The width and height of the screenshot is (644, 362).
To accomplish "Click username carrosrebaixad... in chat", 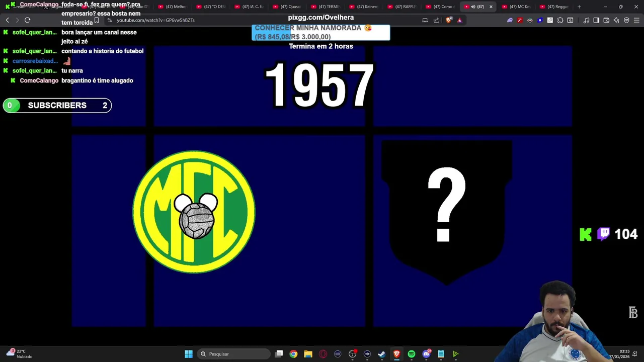I will 35,61.
